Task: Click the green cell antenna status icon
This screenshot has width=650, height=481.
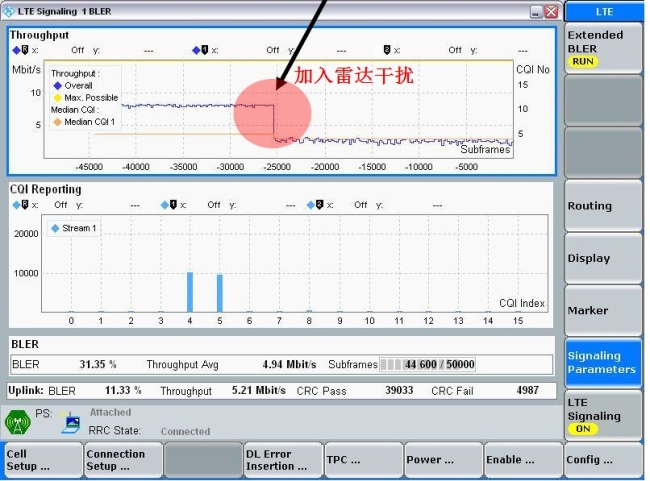Action: (17, 422)
